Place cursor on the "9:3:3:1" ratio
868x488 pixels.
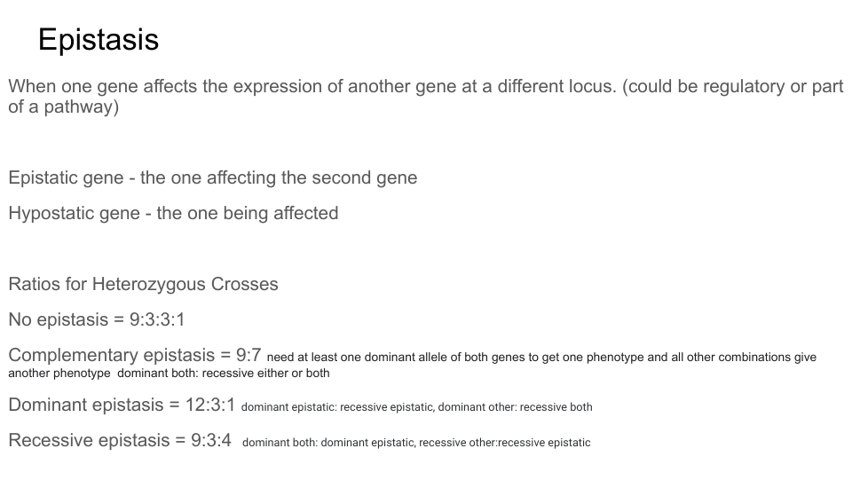click(x=157, y=320)
